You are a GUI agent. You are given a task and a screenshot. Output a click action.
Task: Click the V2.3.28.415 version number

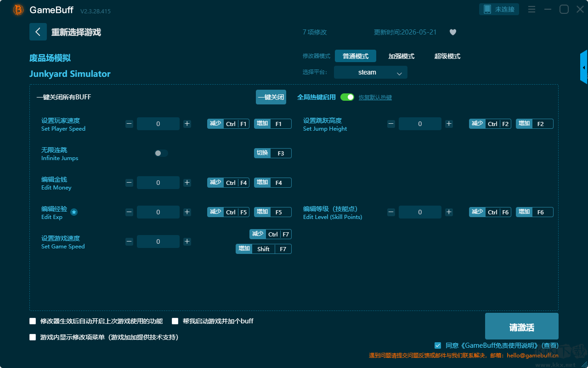click(x=96, y=11)
